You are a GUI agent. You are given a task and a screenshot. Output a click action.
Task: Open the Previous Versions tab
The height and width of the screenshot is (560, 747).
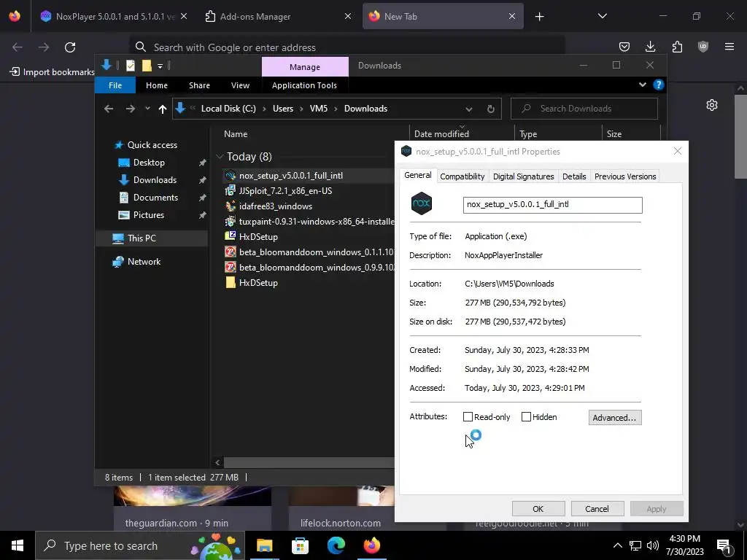[625, 176]
